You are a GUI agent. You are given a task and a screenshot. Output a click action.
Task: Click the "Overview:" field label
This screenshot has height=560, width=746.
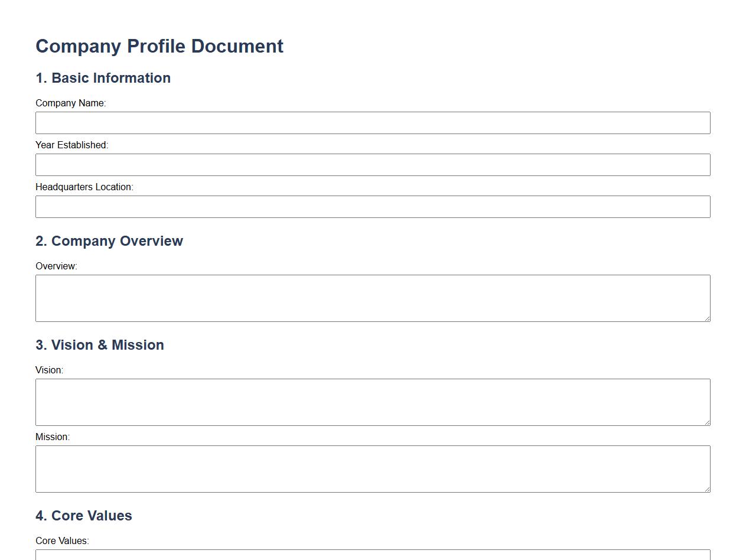pos(56,266)
